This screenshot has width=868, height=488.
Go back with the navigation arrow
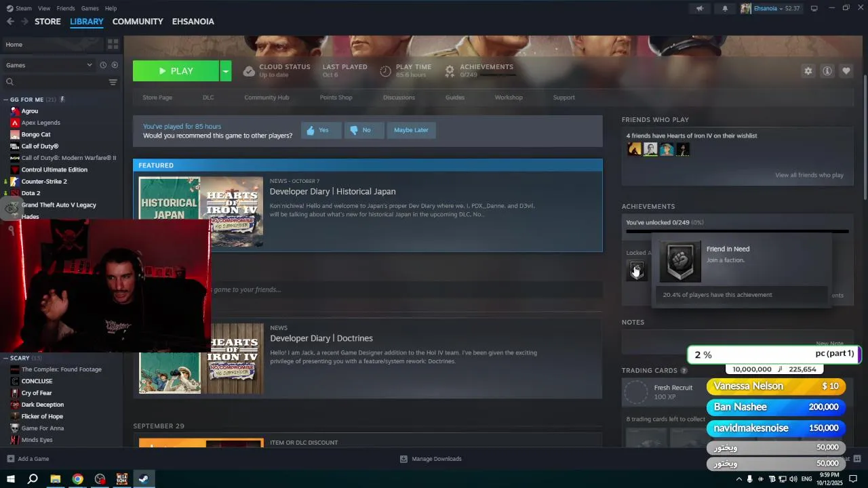click(10, 22)
